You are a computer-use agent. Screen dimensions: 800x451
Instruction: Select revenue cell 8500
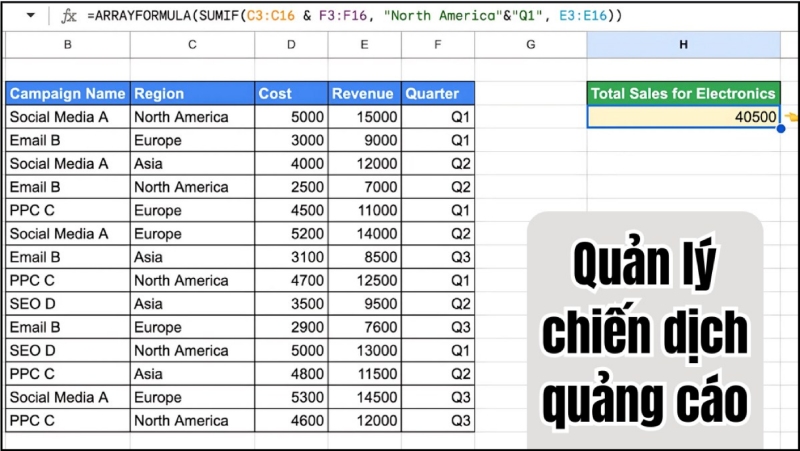click(x=364, y=257)
